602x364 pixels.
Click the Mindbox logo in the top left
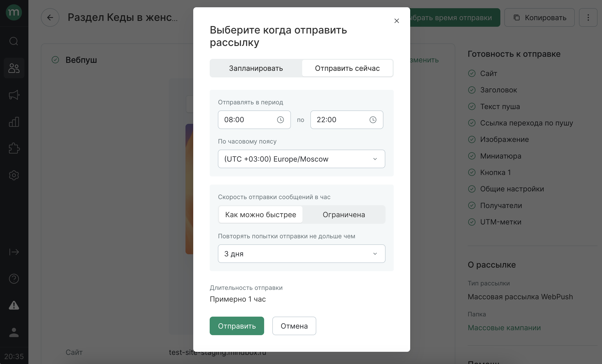pos(14,12)
